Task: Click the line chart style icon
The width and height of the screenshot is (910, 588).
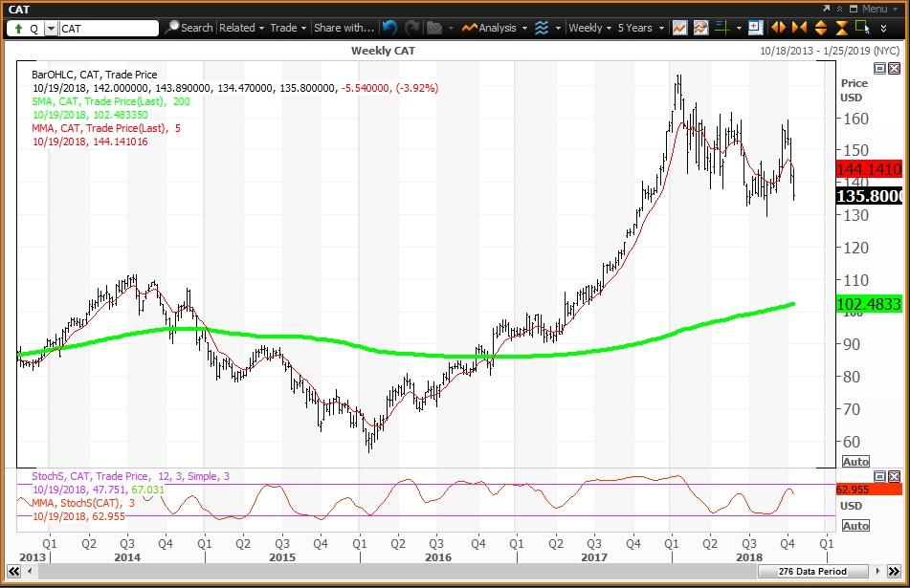Action: 679,28
